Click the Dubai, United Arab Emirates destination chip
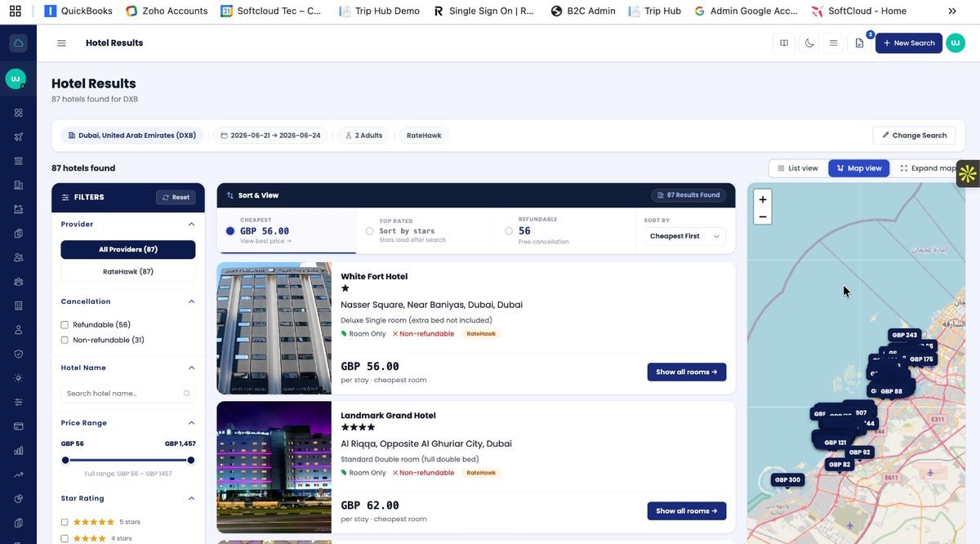Viewport: 980px width, 544px height. point(131,136)
